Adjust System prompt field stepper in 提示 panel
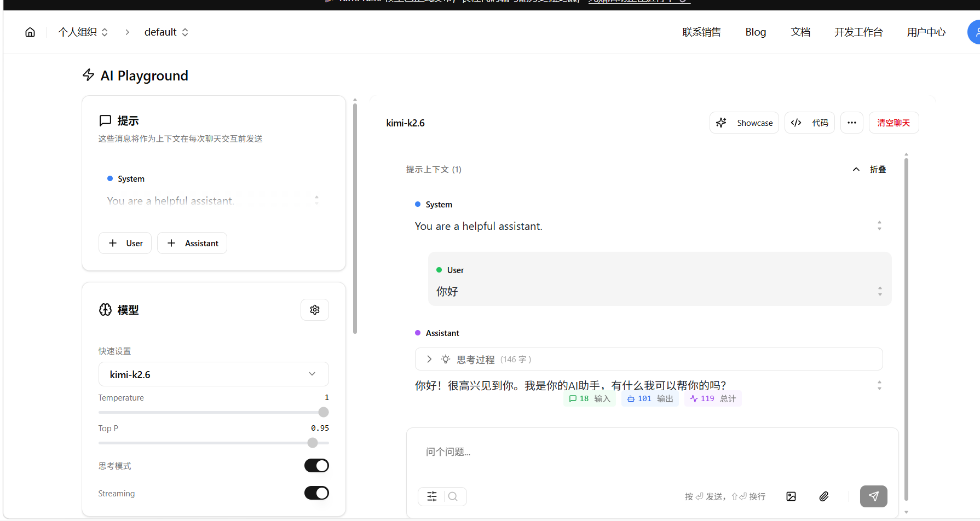 coord(316,200)
